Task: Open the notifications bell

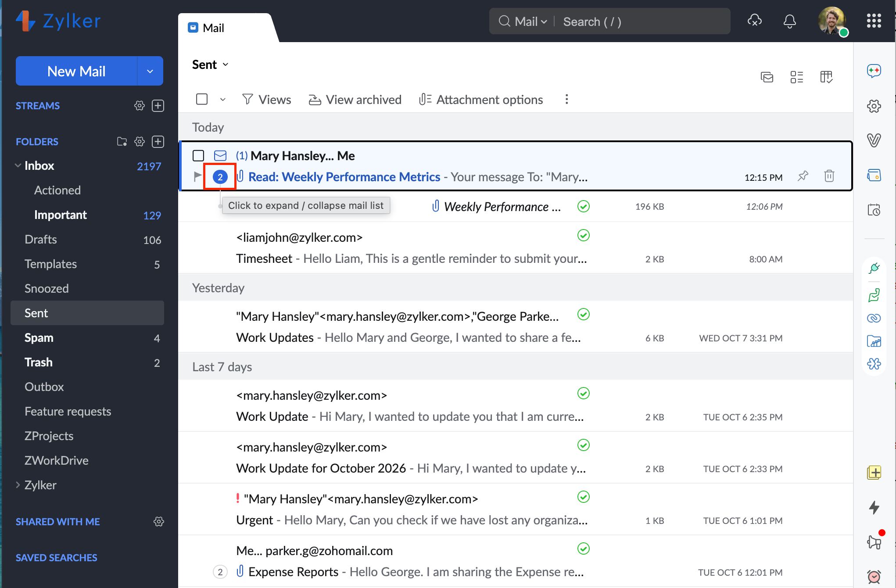Action: 789,21
